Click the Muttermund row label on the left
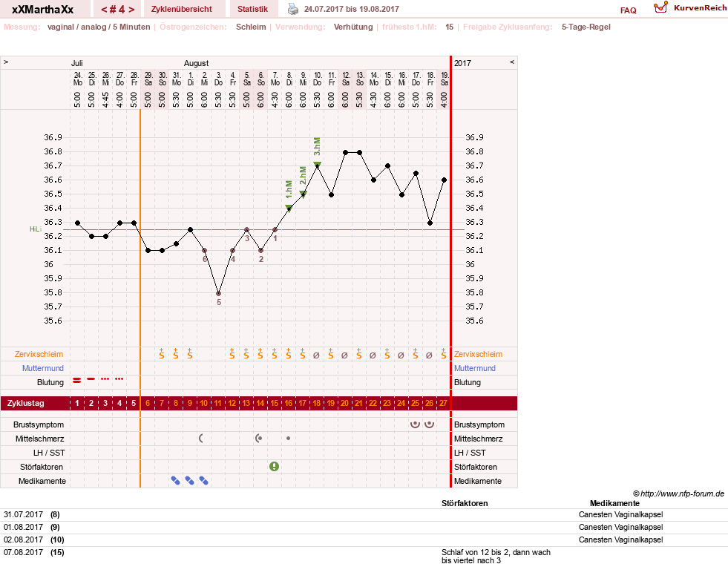 43,368
